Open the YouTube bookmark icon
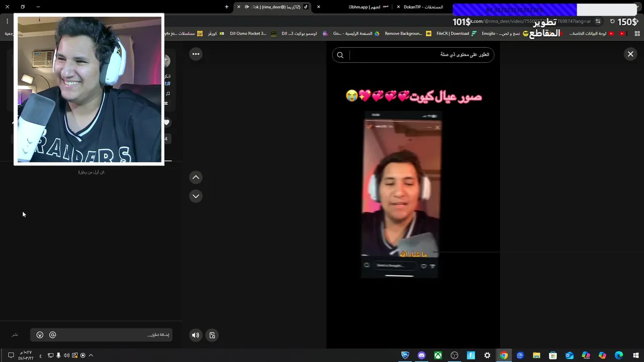 pos(622,34)
